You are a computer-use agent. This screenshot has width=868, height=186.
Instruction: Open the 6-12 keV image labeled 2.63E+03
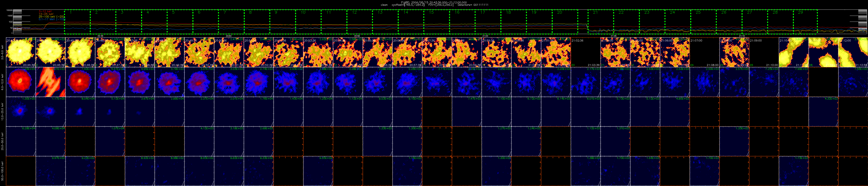tap(288, 82)
